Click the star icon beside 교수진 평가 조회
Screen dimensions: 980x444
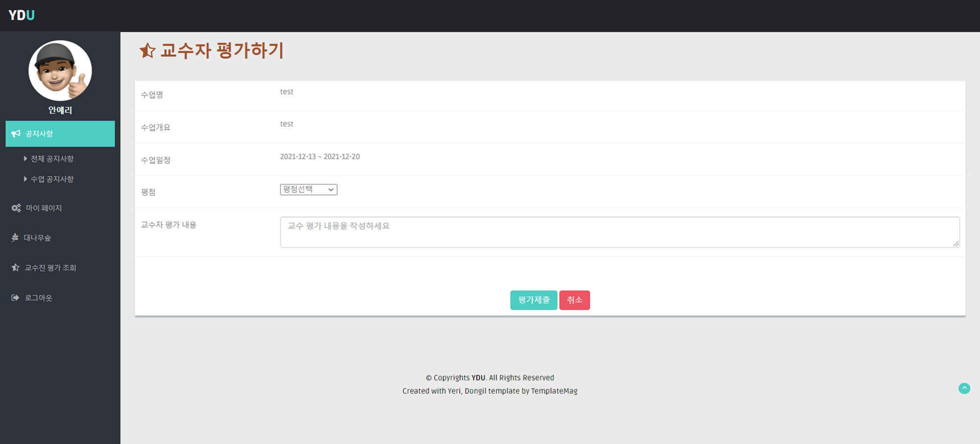coord(16,267)
